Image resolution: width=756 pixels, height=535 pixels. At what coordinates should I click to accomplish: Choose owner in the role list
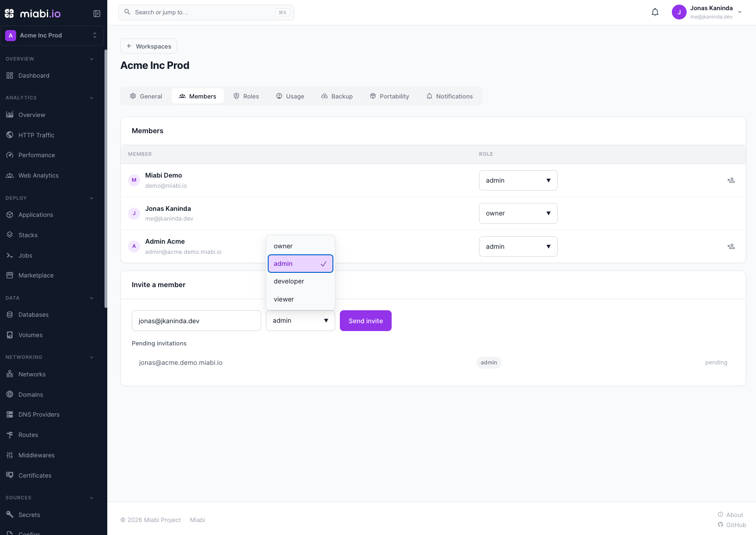point(300,246)
